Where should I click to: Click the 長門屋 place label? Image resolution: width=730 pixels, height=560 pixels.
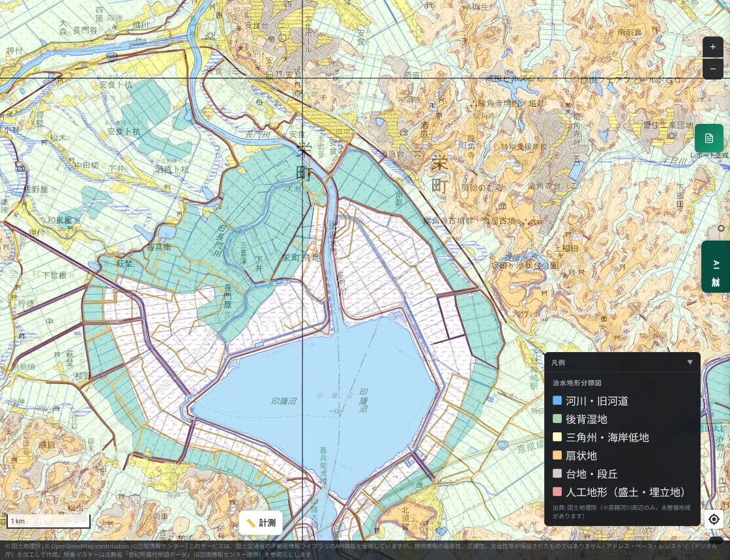227,296
